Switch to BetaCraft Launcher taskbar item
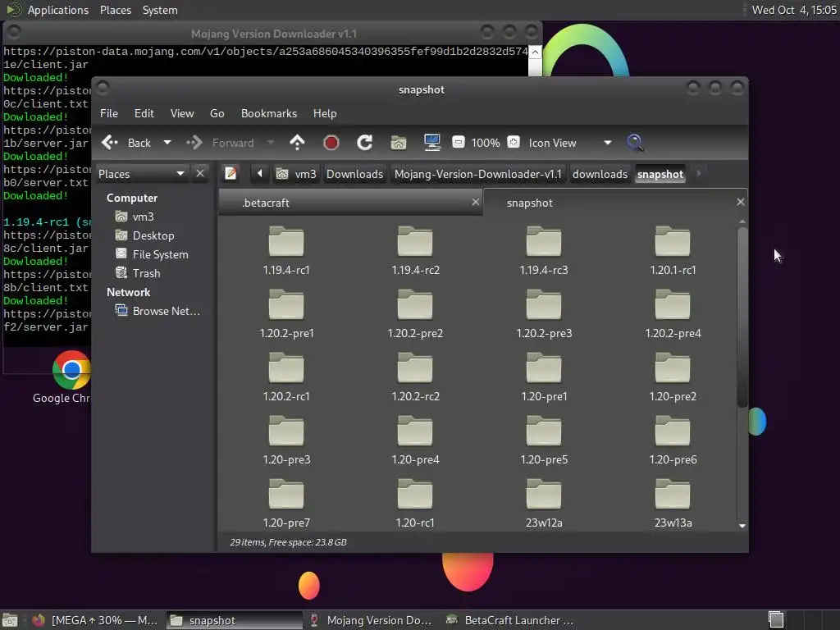The width and height of the screenshot is (840, 630). tap(510, 620)
